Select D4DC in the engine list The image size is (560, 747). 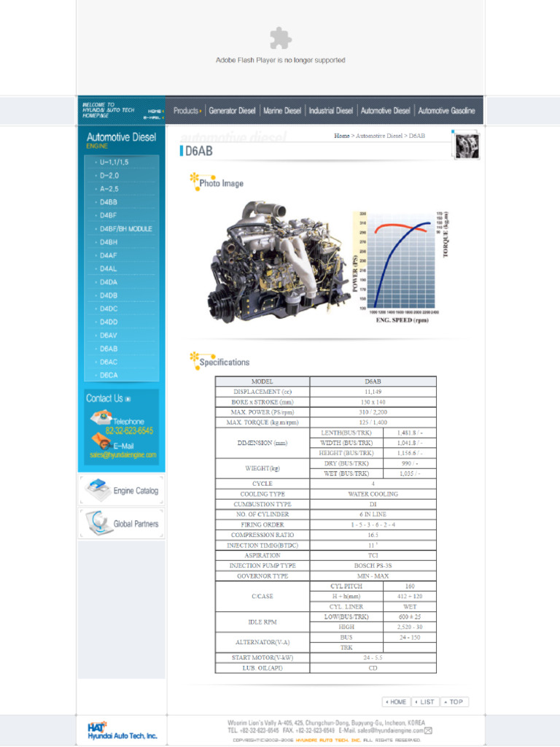coord(108,309)
